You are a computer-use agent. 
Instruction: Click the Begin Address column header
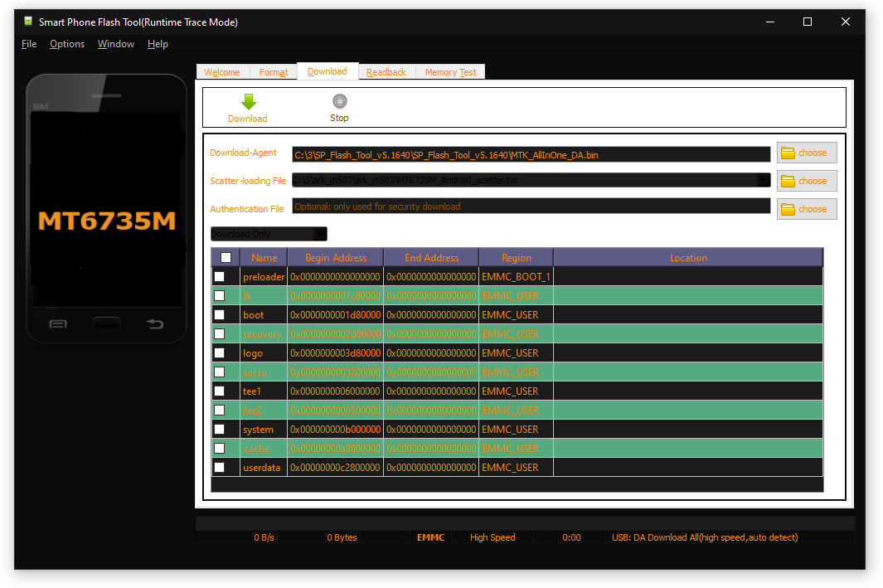coord(336,257)
